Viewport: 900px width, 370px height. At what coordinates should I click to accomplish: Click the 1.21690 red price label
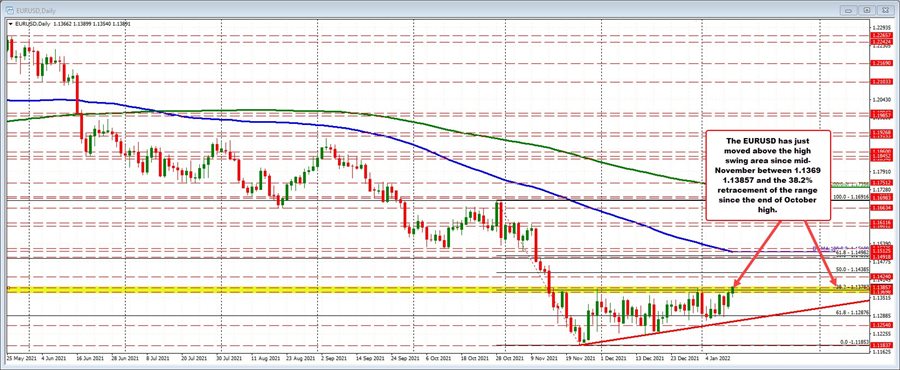pos(883,63)
